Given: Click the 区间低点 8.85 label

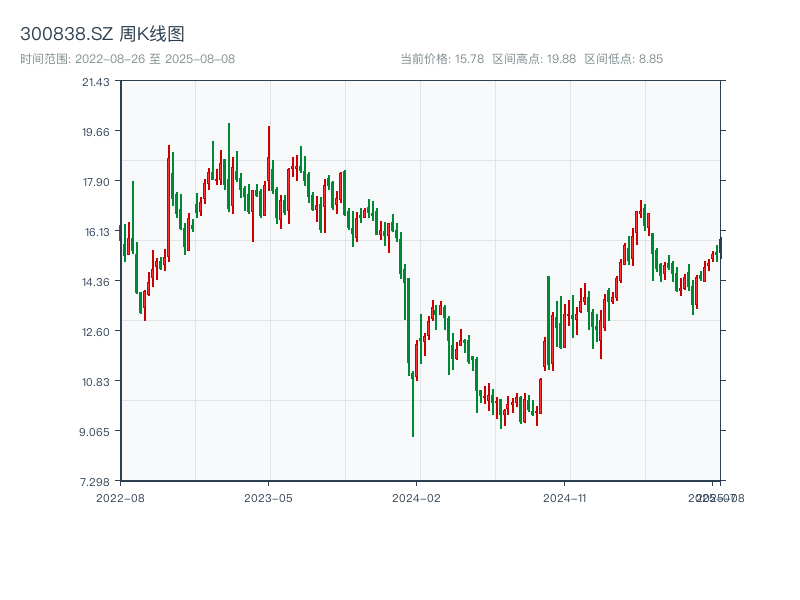Looking at the screenshot, I should [623, 59].
